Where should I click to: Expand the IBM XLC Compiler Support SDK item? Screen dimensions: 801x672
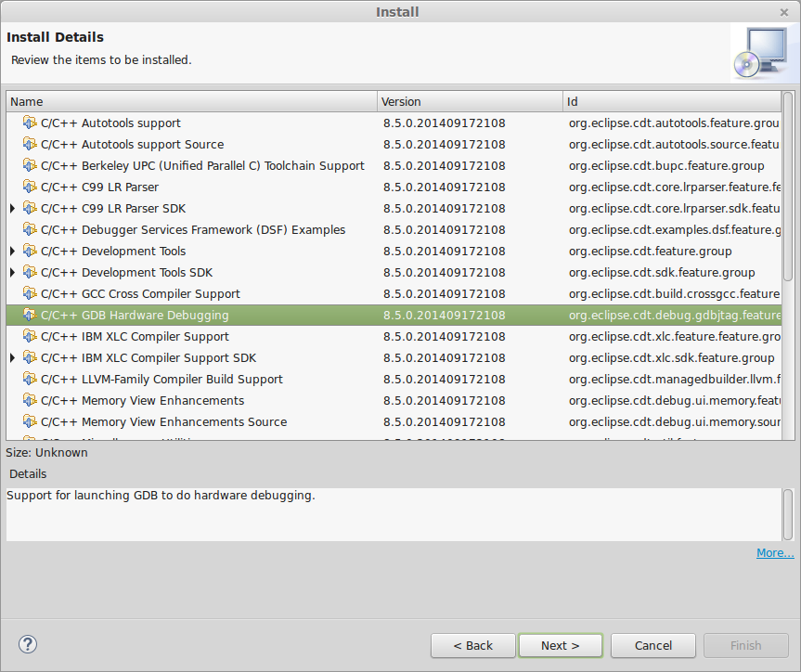13,357
